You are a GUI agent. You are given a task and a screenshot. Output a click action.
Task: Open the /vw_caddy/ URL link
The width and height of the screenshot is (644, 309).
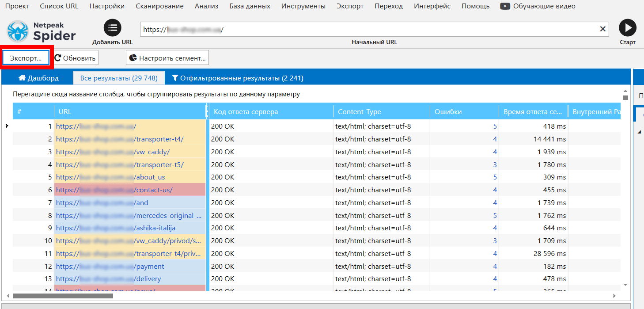[x=113, y=152]
